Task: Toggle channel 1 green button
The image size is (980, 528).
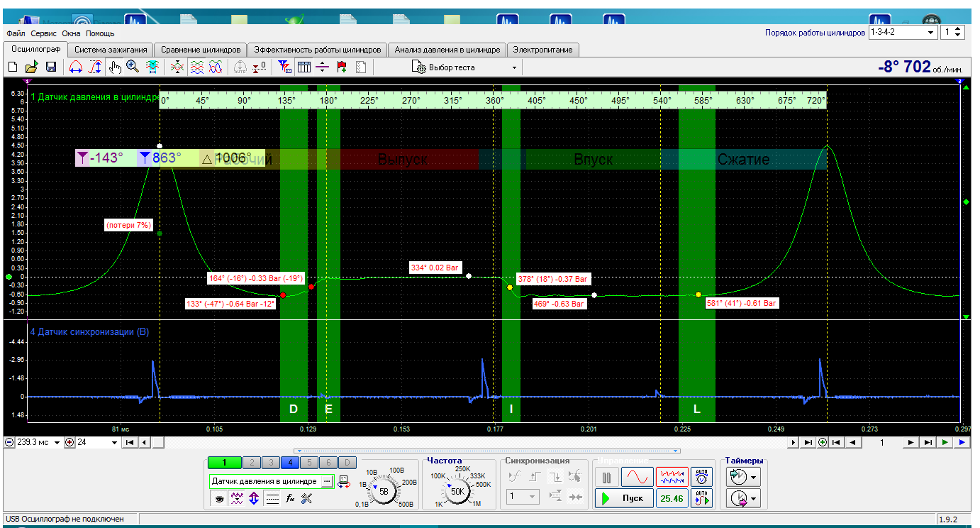Action: pyautogui.click(x=224, y=463)
